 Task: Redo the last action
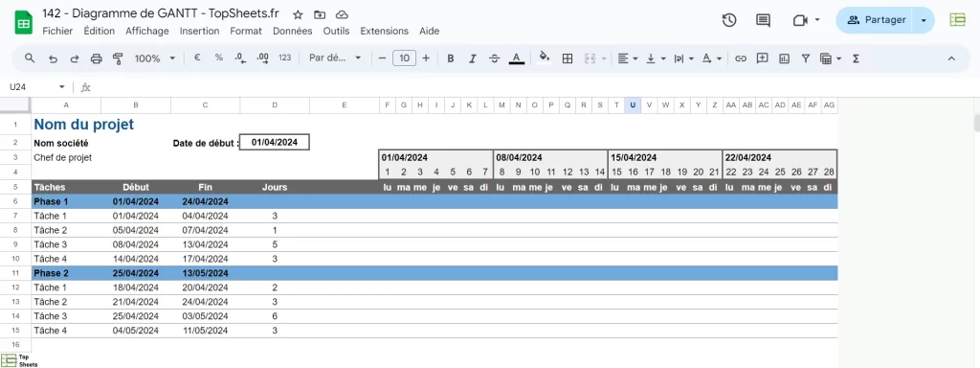click(75, 58)
